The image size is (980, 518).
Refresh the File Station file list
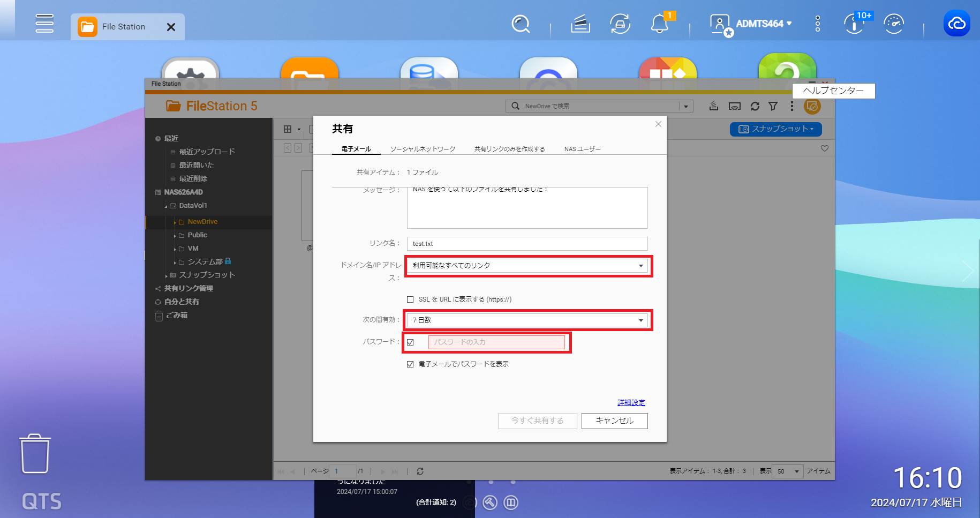755,106
